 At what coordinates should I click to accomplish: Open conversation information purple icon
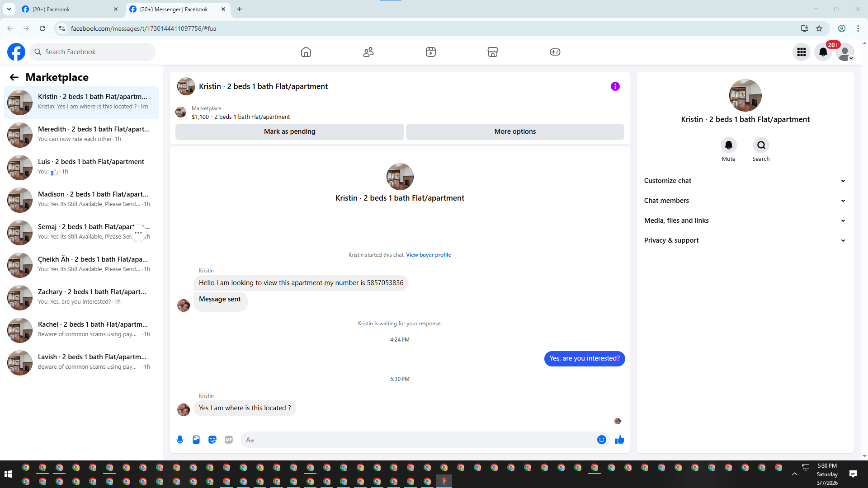pyautogui.click(x=615, y=86)
